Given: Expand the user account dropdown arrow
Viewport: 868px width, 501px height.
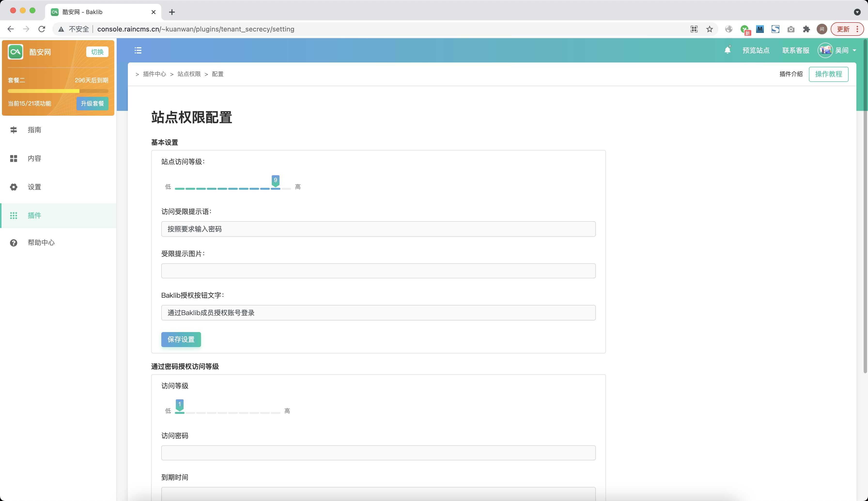Looking at the screenshot, I should coord(855,51).
